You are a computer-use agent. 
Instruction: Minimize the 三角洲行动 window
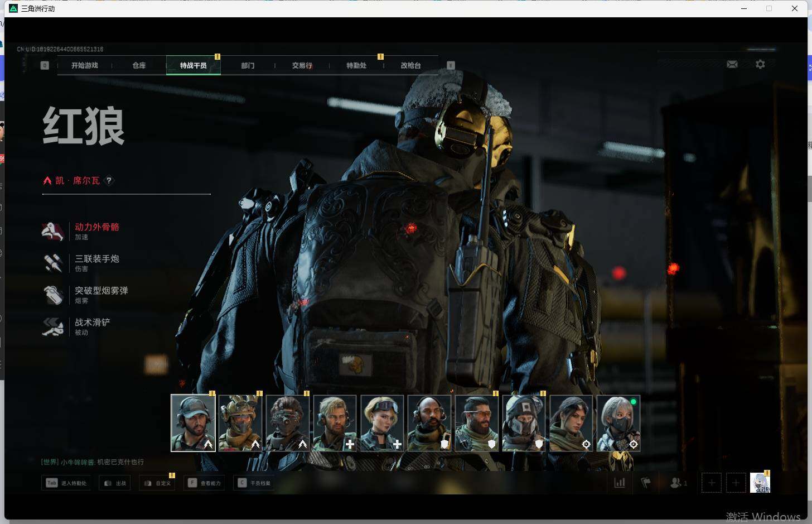click(x=744, y=8)
